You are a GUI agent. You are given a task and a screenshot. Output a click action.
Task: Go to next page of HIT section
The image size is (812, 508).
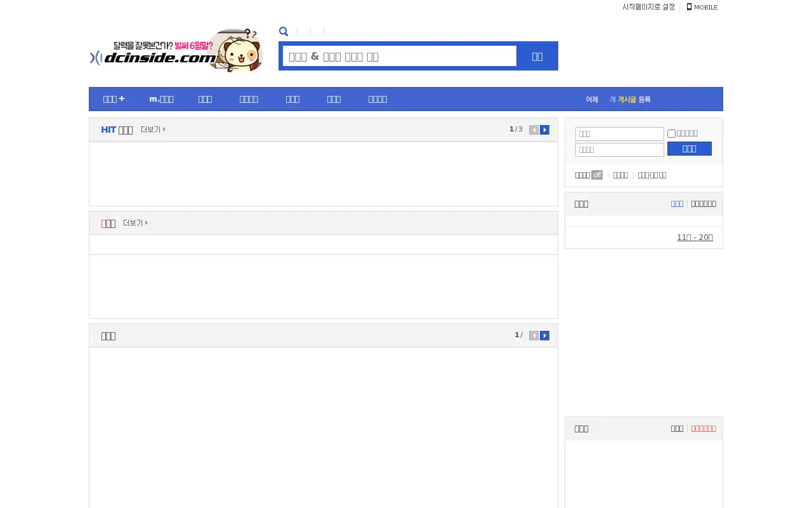point(544,130)
